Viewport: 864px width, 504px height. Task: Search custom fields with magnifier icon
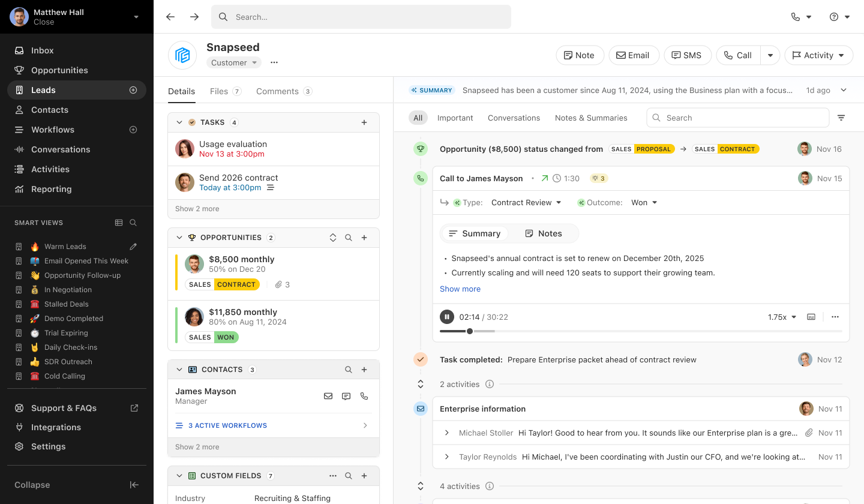[x=349, y=476]
